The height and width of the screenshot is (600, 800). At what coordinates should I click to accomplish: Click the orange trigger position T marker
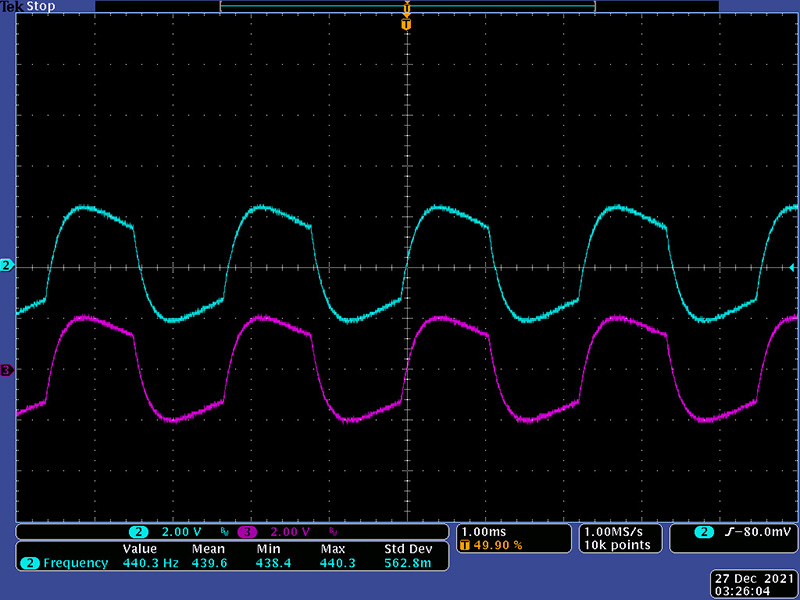point(406,23)
